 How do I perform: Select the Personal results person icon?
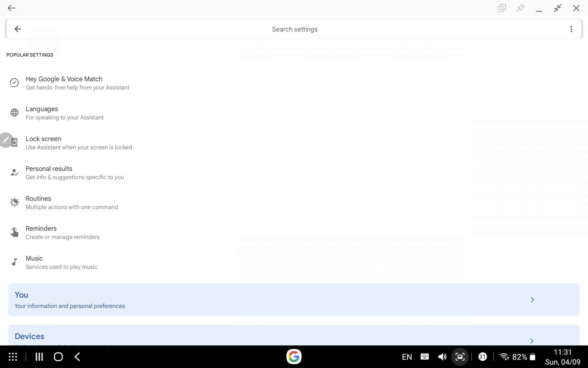coord(14,172)
